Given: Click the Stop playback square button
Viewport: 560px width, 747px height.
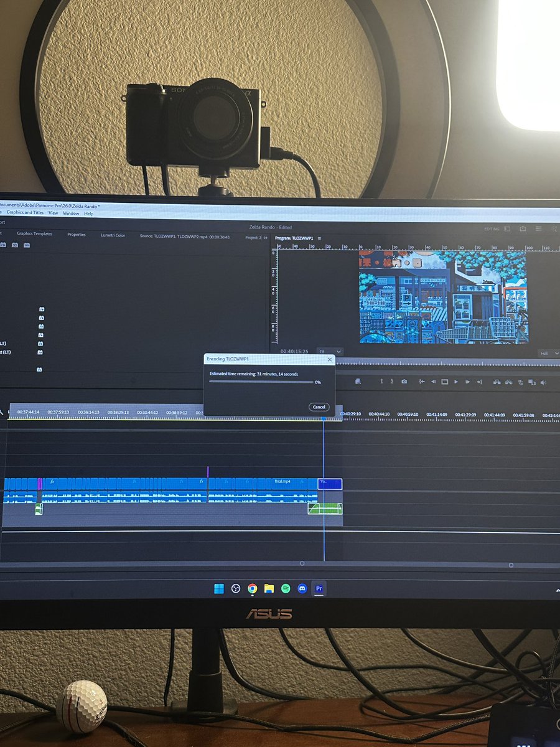Looking at the screenshot, I should point(444,382).
